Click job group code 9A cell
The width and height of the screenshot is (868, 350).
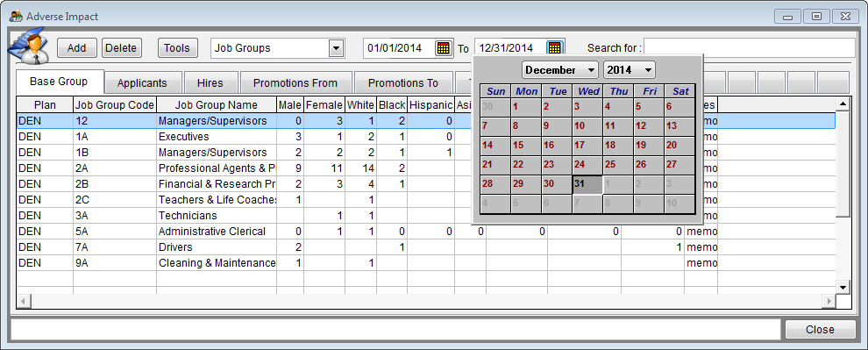115,263
